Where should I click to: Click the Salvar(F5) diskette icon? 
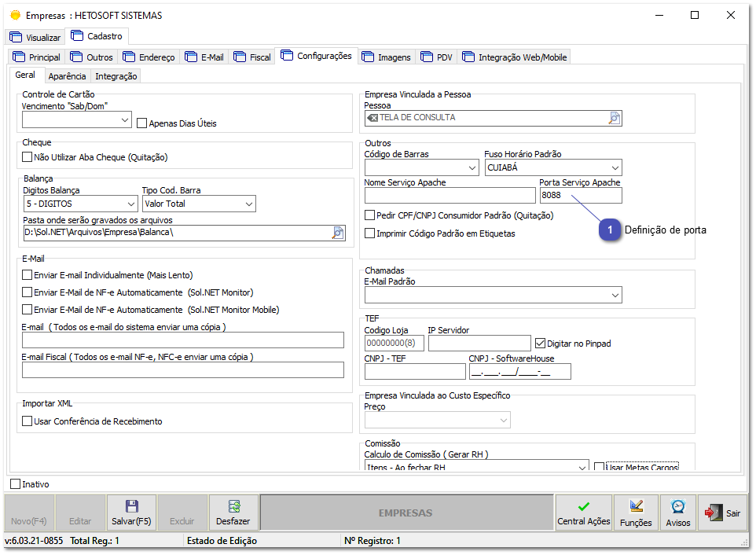pos(132,504)
